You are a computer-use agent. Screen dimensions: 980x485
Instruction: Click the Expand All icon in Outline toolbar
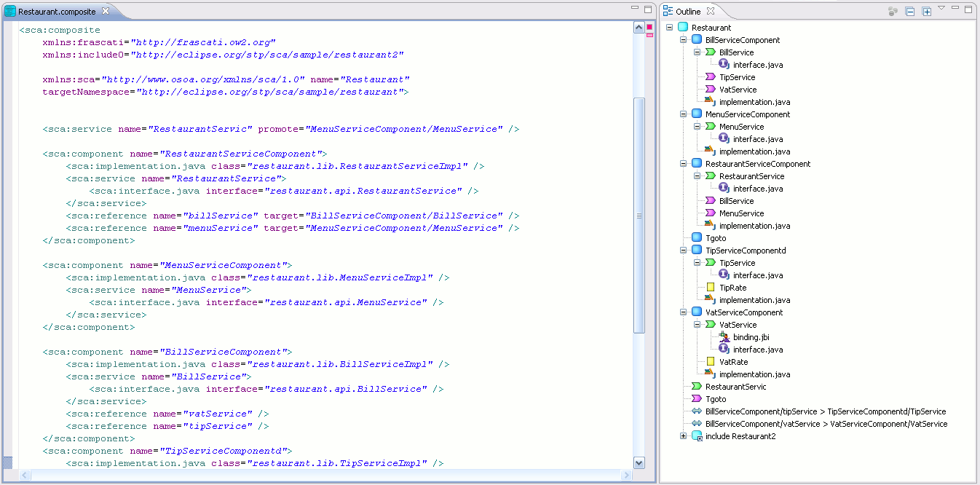tap(927, 12)
